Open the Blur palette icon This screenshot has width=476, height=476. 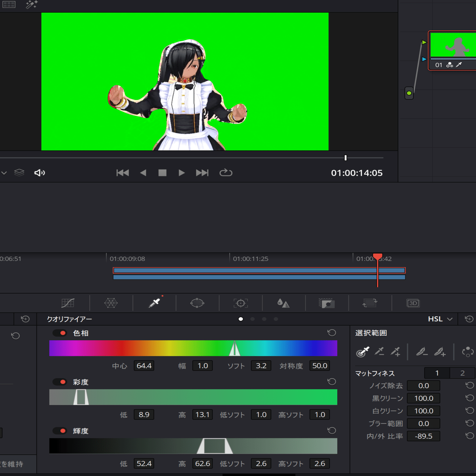[283, 303]
